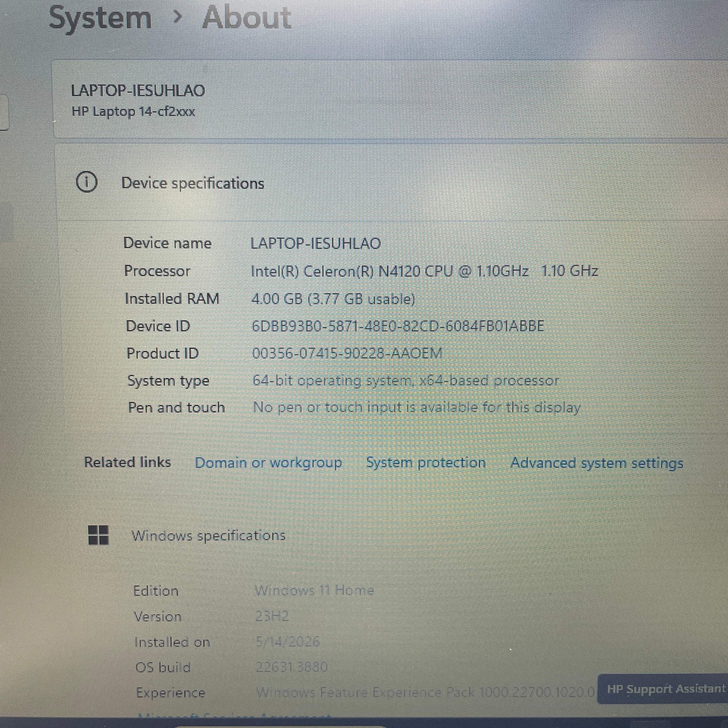Select the Product ID value 00356-07415-90228-AAOEM
The height and width of the screenshot is (728, 728).
(347, 353)
